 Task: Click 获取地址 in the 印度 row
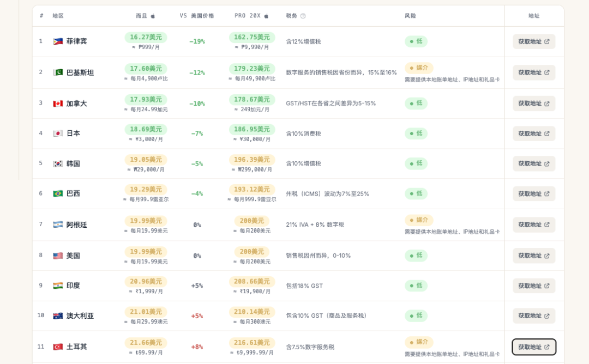[534, 286]
